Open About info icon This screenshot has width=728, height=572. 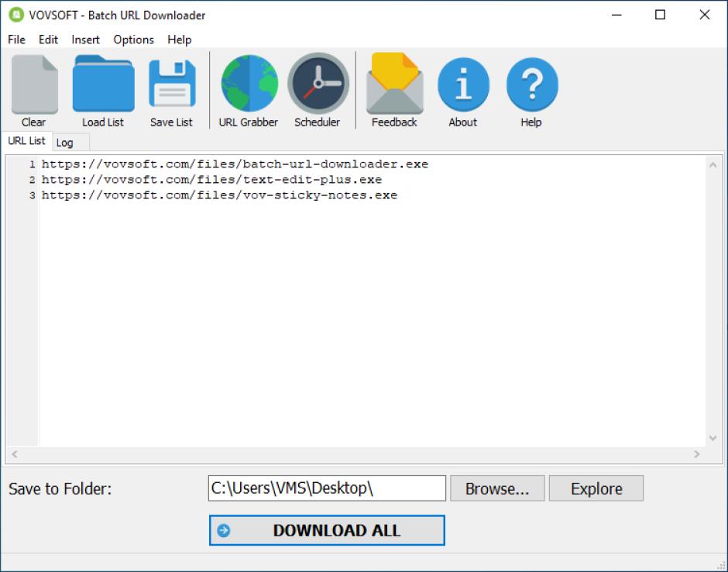click(463, 84)
